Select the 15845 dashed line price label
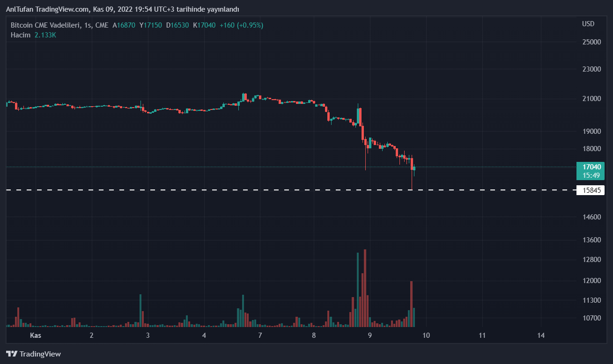This screenshot has height=364, width=613. [x=591, y=190]
